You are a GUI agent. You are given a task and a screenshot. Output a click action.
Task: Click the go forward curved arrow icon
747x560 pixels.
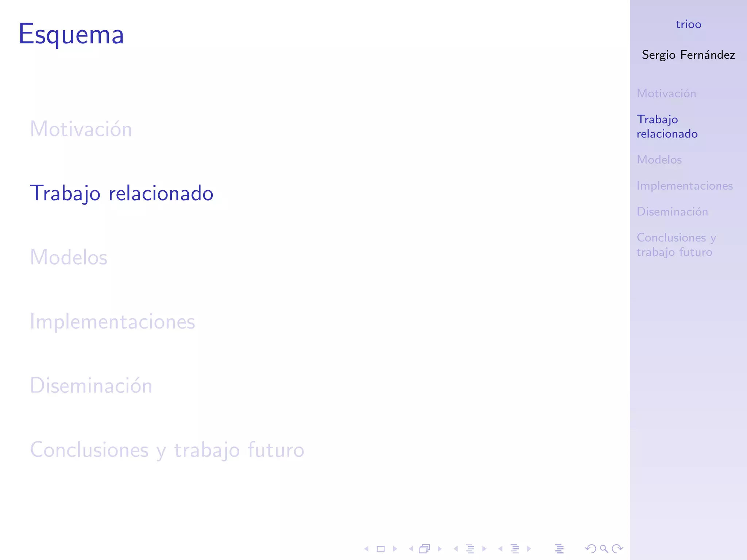618,549
